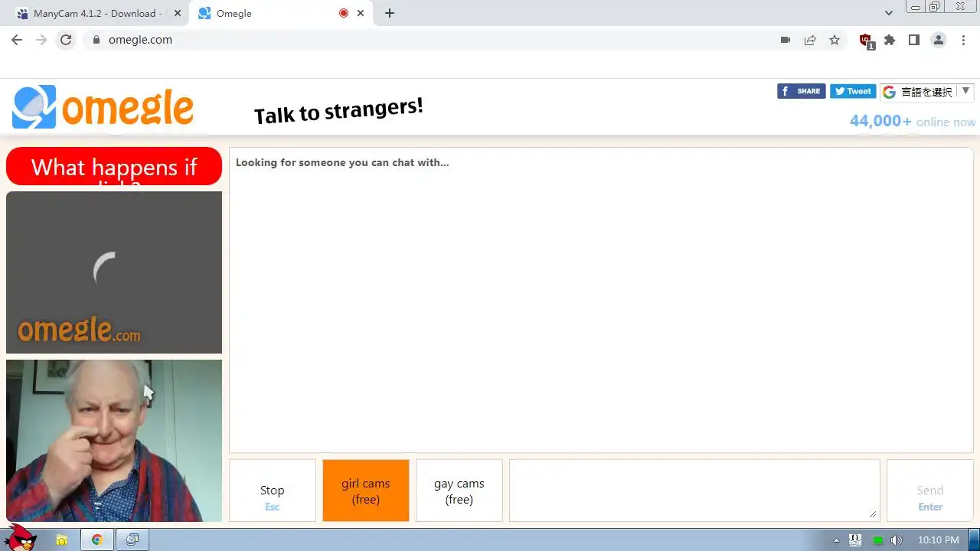Click the Chrome taskbar icon
This screenshot has height=551, width=980.
click(x=97, y=540)
